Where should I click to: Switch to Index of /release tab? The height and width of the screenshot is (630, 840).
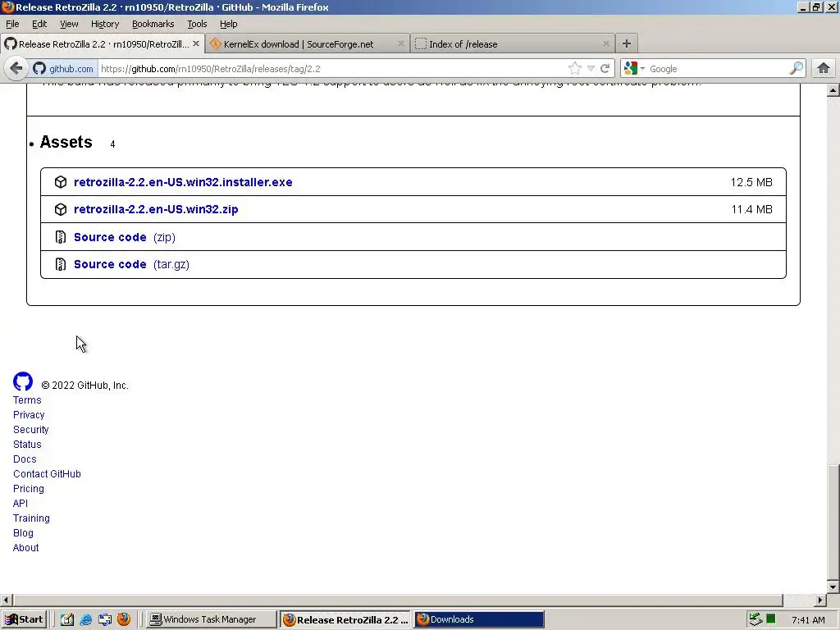tap(513, 44)
